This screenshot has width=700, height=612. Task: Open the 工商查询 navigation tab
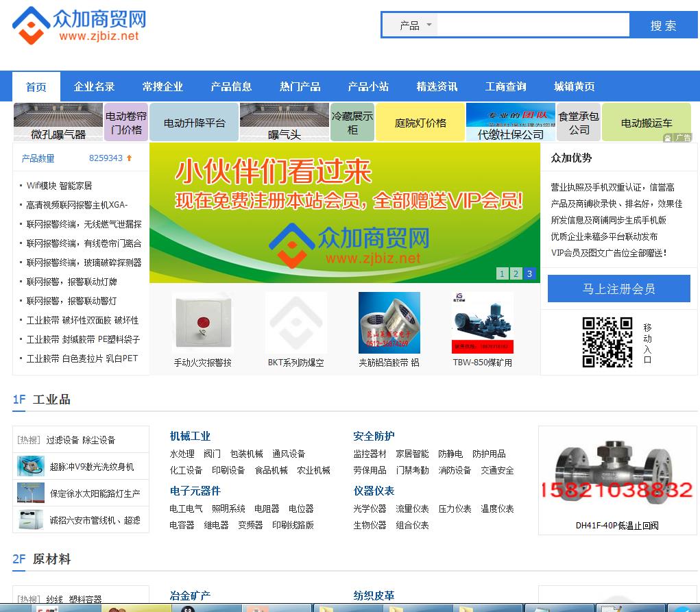(x=506, y=86)
